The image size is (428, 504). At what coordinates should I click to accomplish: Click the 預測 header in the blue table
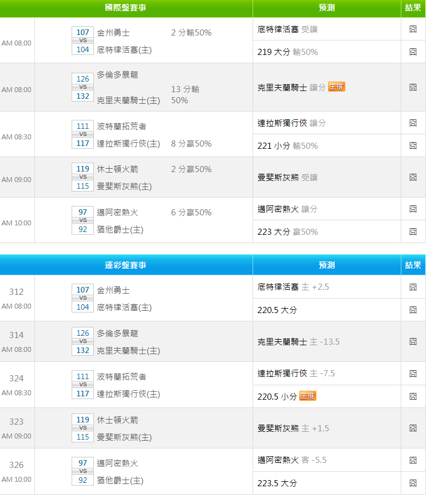pyautogui.click(x=327, y=265)
